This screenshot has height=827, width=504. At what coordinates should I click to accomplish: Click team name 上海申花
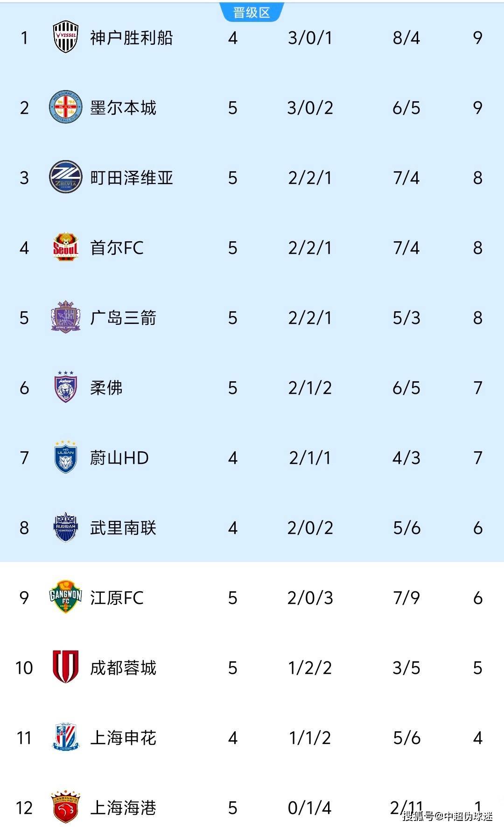click(x=123, y=738)
